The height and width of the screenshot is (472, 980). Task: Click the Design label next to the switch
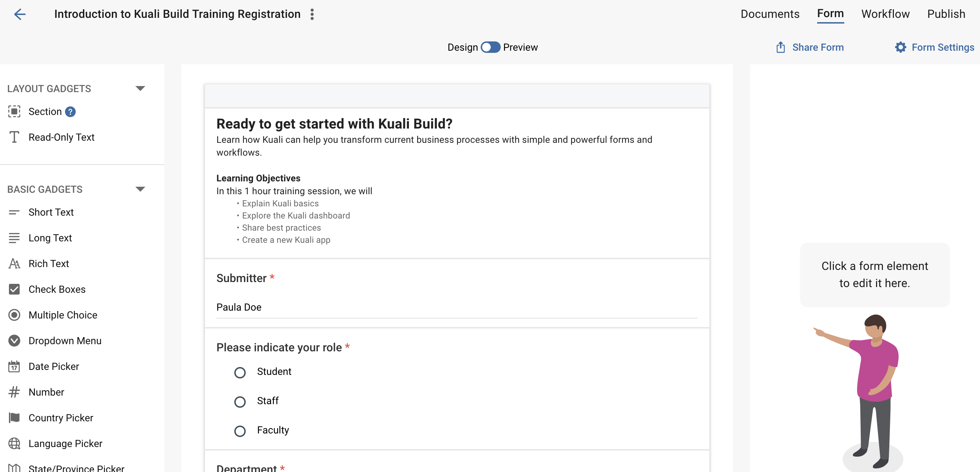coord(462,47)
